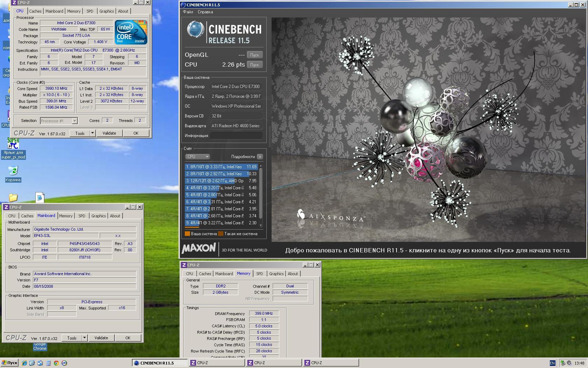
Task: Open Memory tab in Mainboard CPU-Z window
Action: tap(66, 216)
